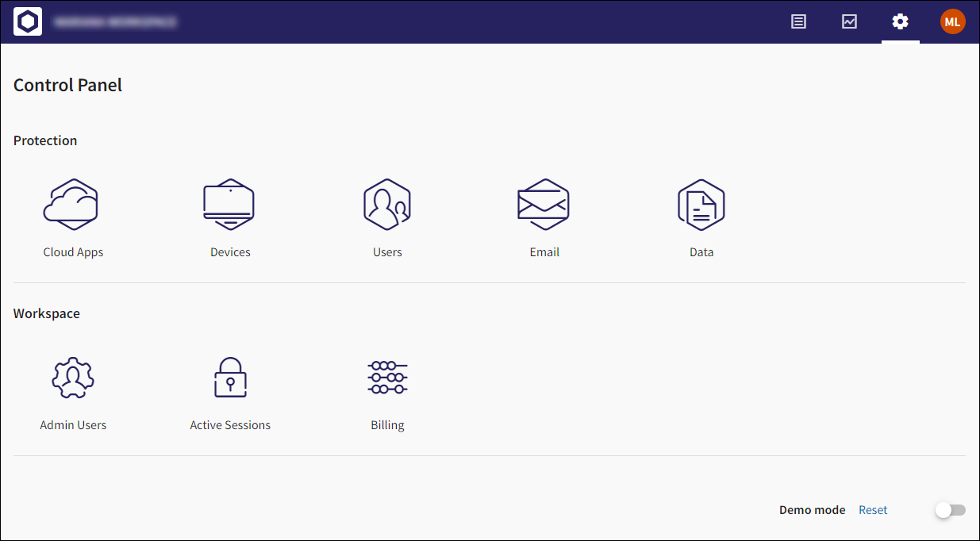Click the Reset link beside Demo mode
The width and height of the screenshot is (980, 541).
click(x=873, y=510)
